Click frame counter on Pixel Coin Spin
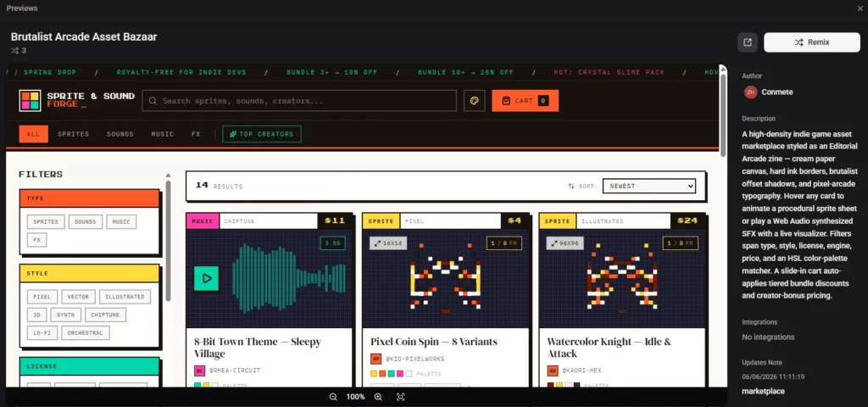Viewport: 868px width, 407px height. pyautogui.click(x=504, y=243)
